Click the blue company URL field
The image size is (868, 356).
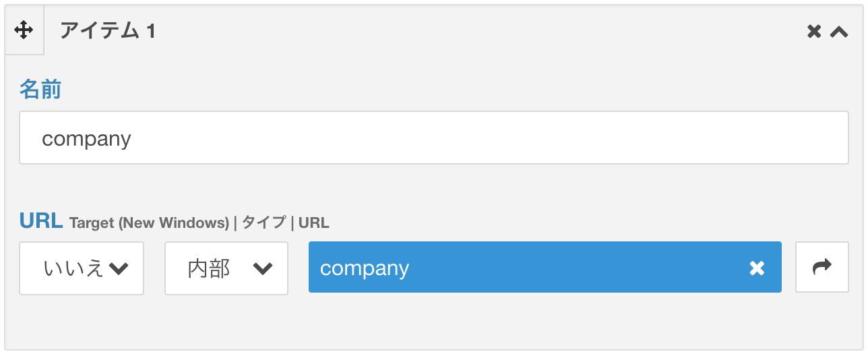coord(545,267)
